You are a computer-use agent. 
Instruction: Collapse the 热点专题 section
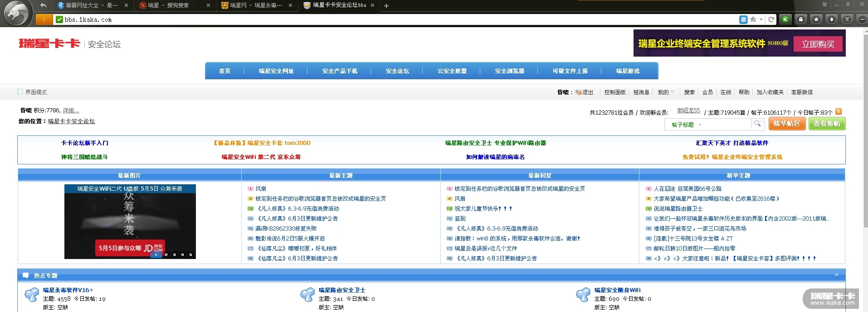(836, 275)
